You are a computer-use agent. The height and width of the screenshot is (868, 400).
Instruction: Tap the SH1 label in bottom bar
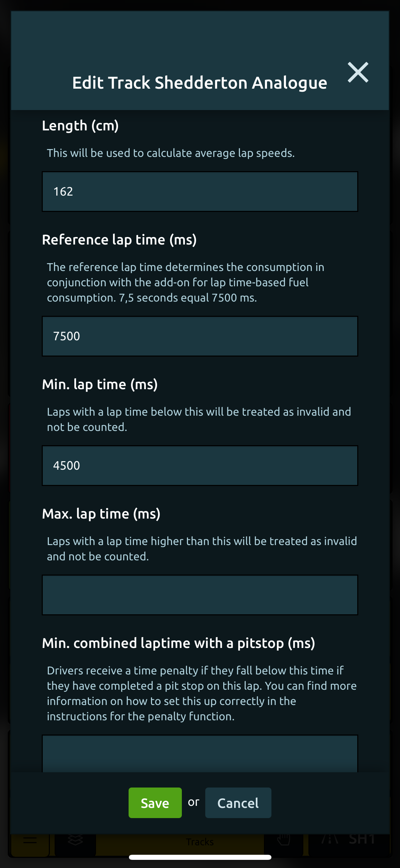coord(362,839)
